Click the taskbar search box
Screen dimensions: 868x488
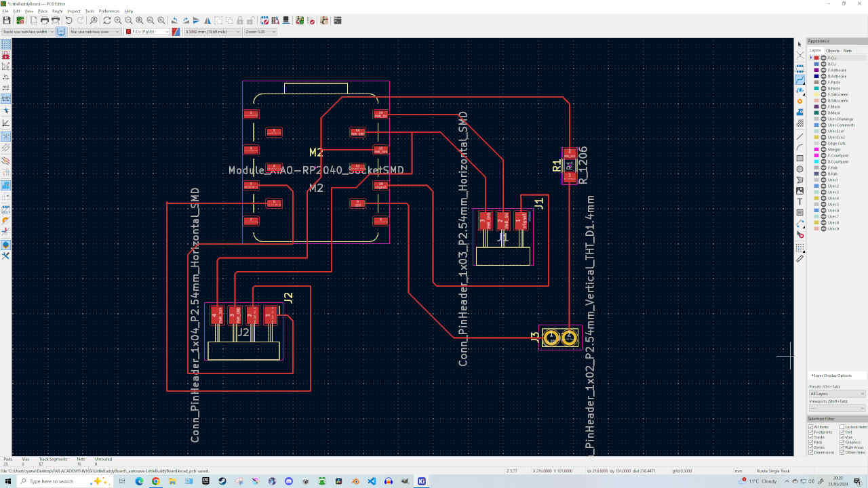(x=64, y=481)
